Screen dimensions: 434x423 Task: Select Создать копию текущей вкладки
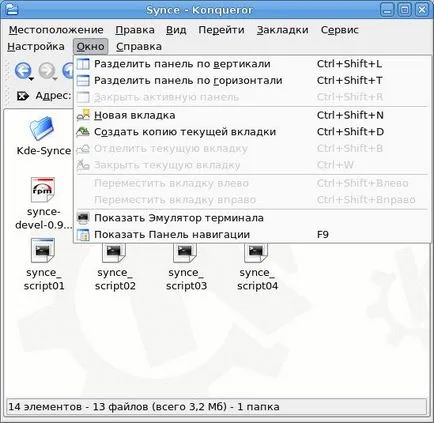tap(252, 132)
